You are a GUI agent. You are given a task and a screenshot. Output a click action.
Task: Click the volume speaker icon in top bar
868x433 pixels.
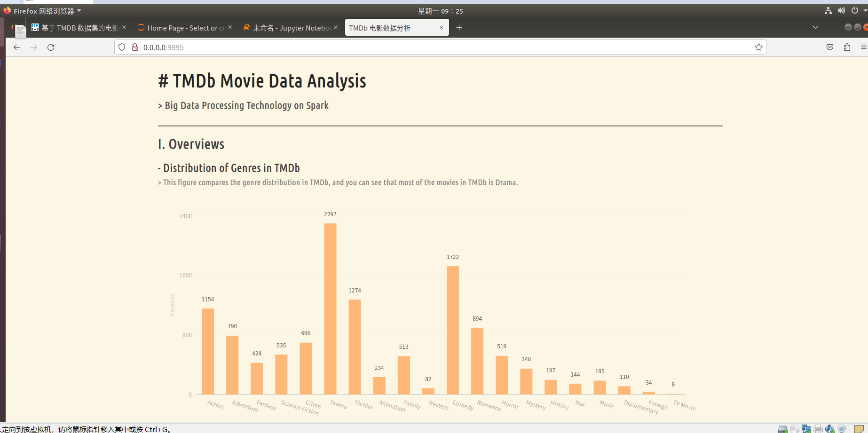[x=841, y=10]
